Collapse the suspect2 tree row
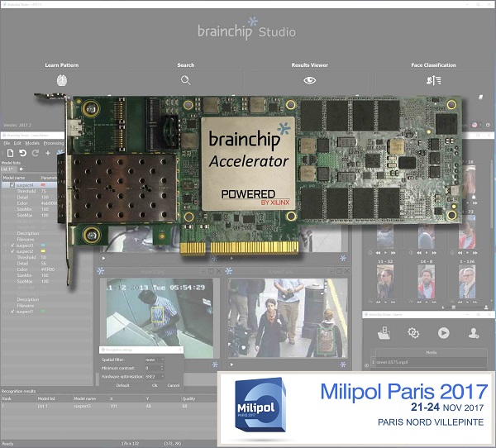This screenshot has width=496, height=448. pos(6,251)
